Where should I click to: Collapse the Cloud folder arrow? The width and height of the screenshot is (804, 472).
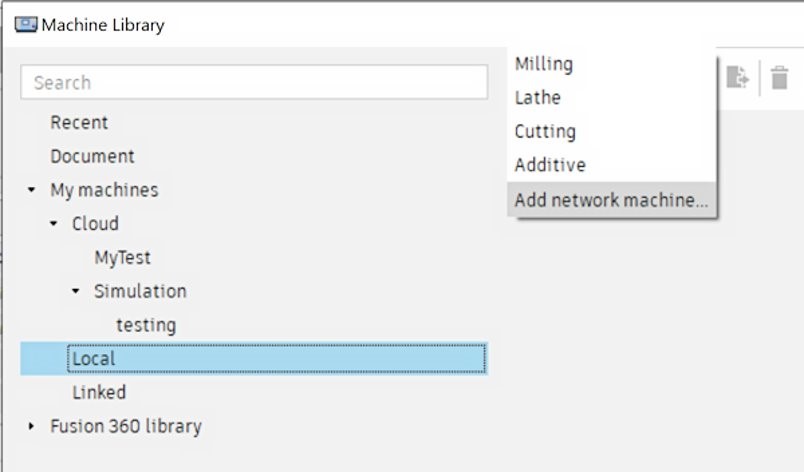pos(54,224)
